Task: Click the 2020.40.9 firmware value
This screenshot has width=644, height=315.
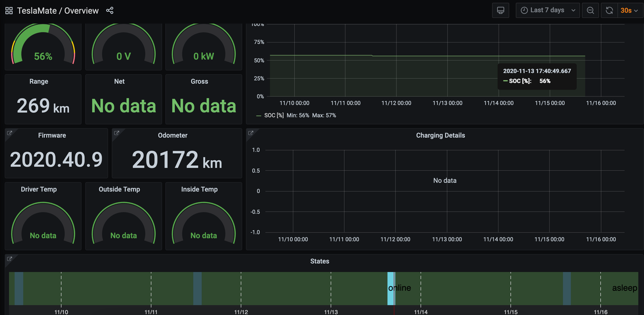Action: pos(56,160)
